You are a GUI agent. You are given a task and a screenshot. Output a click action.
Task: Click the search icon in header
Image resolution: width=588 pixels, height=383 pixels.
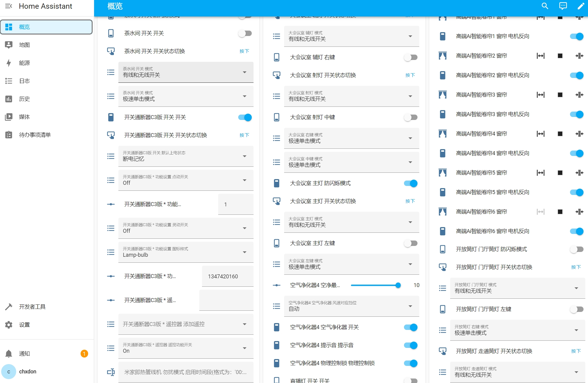(x=545, y=6)
